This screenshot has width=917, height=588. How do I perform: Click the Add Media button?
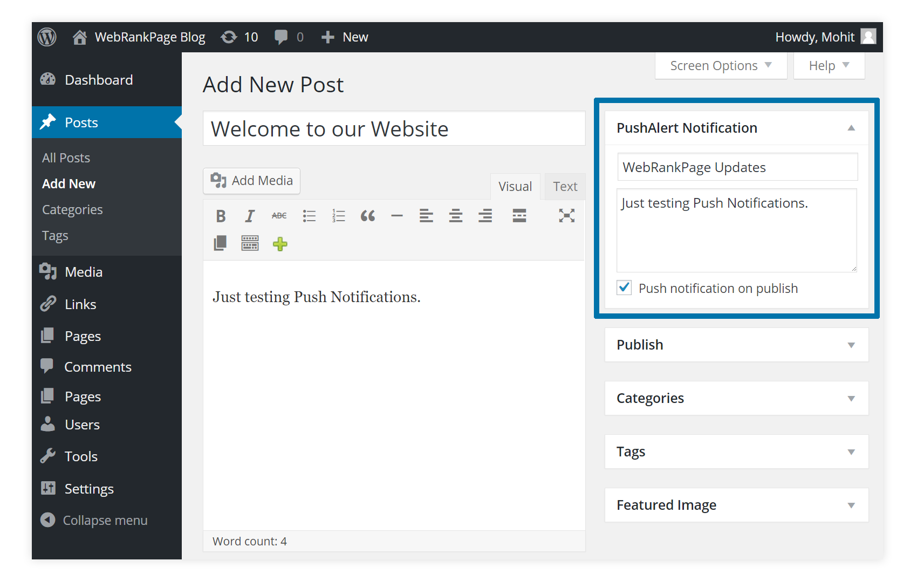(251, 181)
